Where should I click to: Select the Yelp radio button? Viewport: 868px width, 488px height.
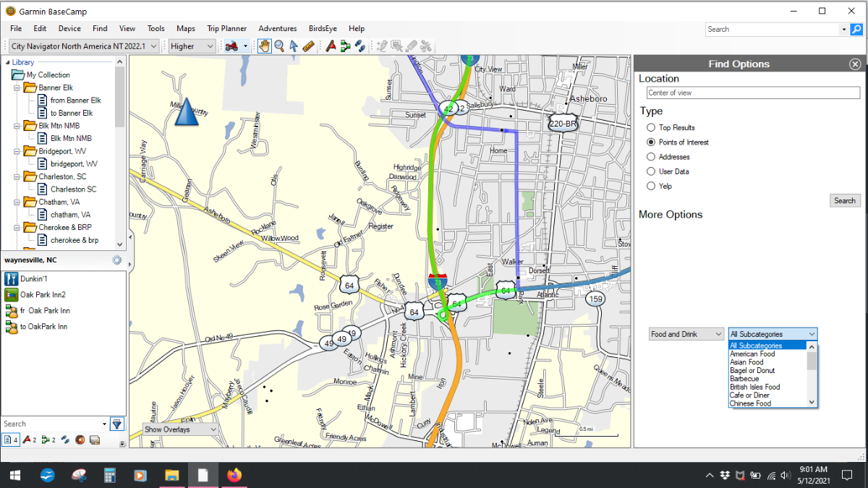(651, 186)
